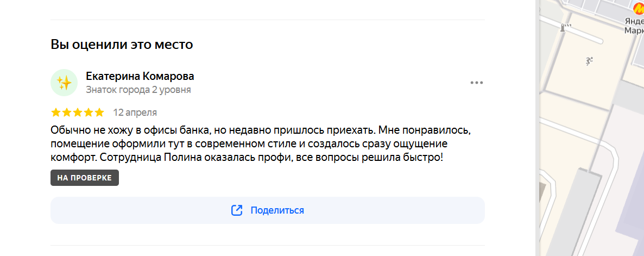The width and height of the screenshot is (644, 256).
Task: Click the share arrow icon beside Поделиться
Action: pyautogui.click(x=237, y=210)
